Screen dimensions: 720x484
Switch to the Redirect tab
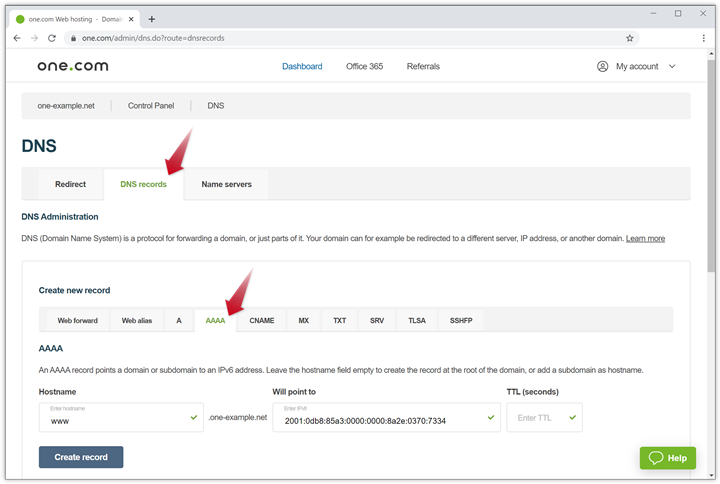[70, 184]
